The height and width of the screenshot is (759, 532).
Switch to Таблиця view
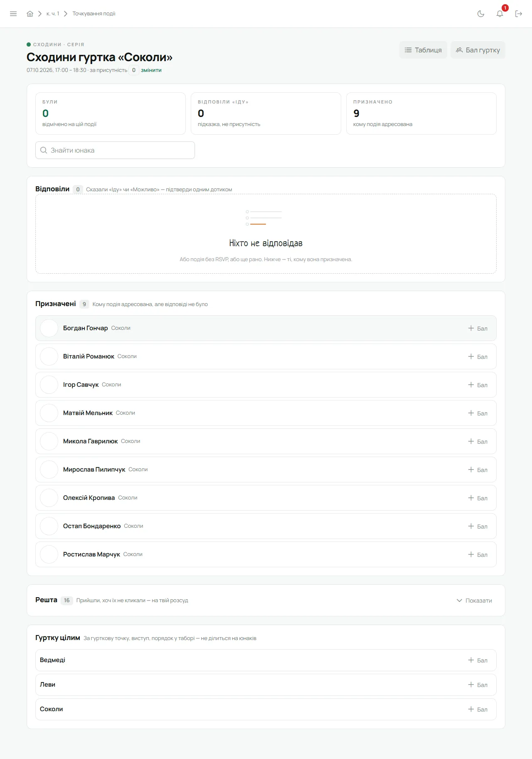(423, 50)
